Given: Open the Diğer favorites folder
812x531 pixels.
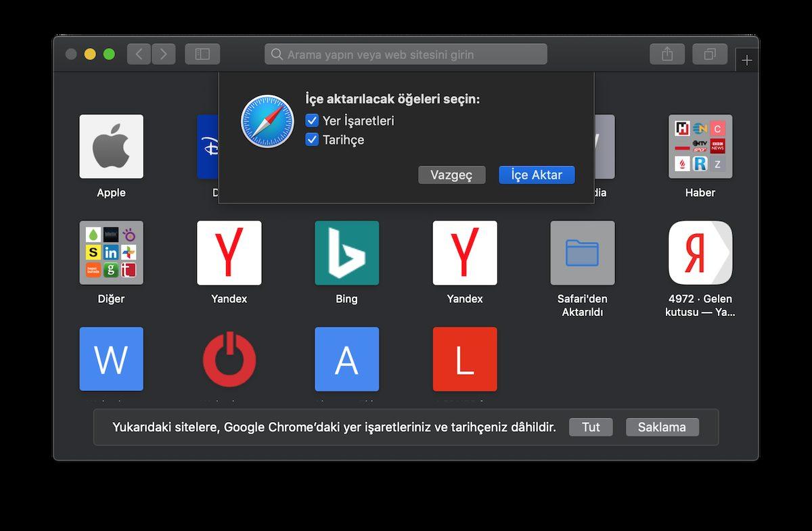Looking at the screenshot, I should (111, 252).
